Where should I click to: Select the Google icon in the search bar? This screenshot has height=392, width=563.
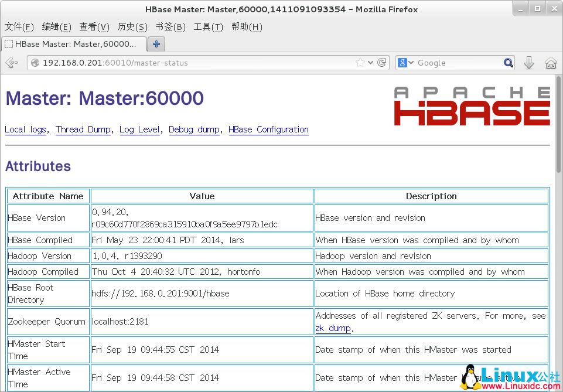point(404,62)
